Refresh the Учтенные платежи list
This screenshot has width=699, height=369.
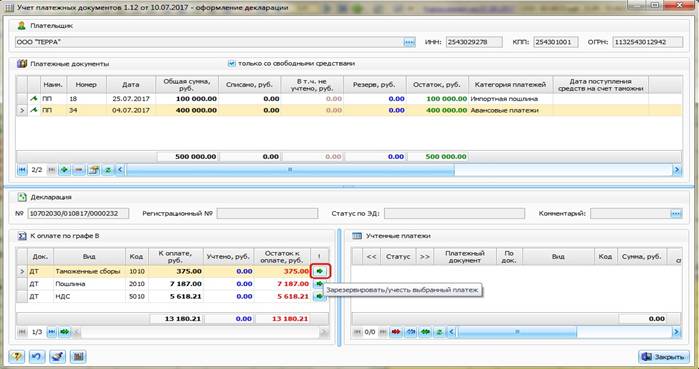coord(439,332)
